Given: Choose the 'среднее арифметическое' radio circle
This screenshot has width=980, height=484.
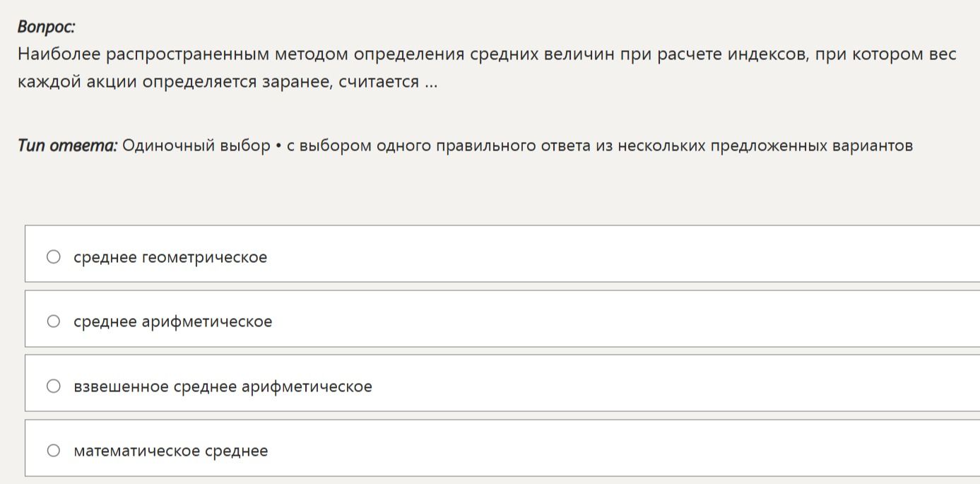Looking at the screenshot, I should pos(54,321).
